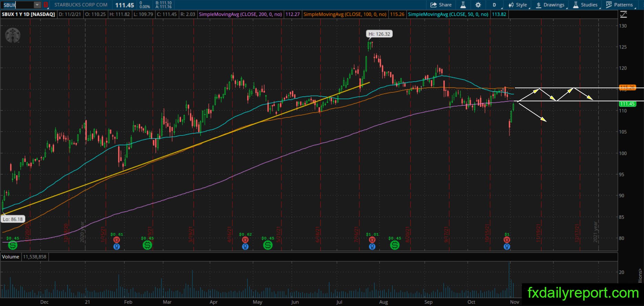Image resolution: width=644 pixels, height=306 pixels.
Task: Open Edit Studies via the lone flask icon
Action: [463, 5]
